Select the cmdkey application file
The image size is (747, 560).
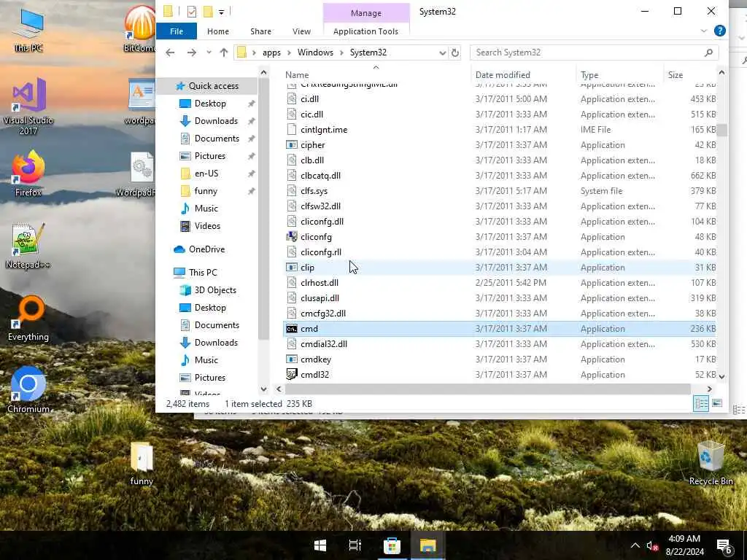tap(499, 359)
